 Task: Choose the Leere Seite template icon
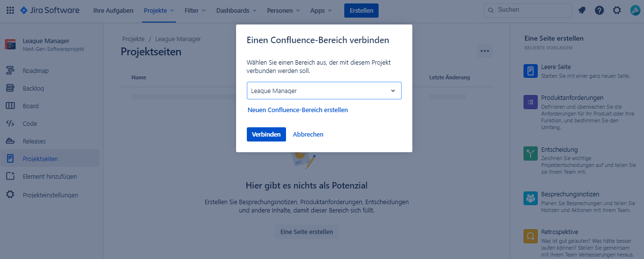click(x=530, y=71)
